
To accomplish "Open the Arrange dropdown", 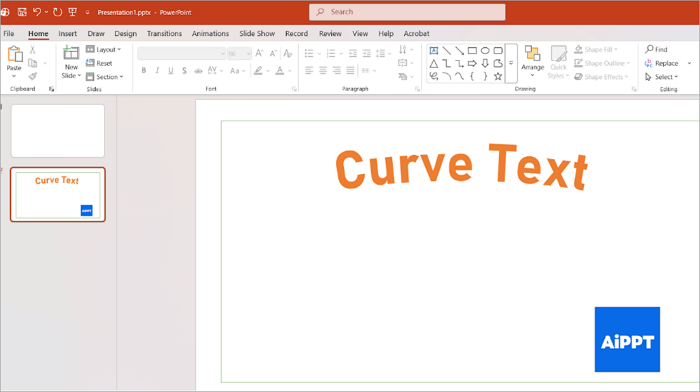I will pos(533,62).
